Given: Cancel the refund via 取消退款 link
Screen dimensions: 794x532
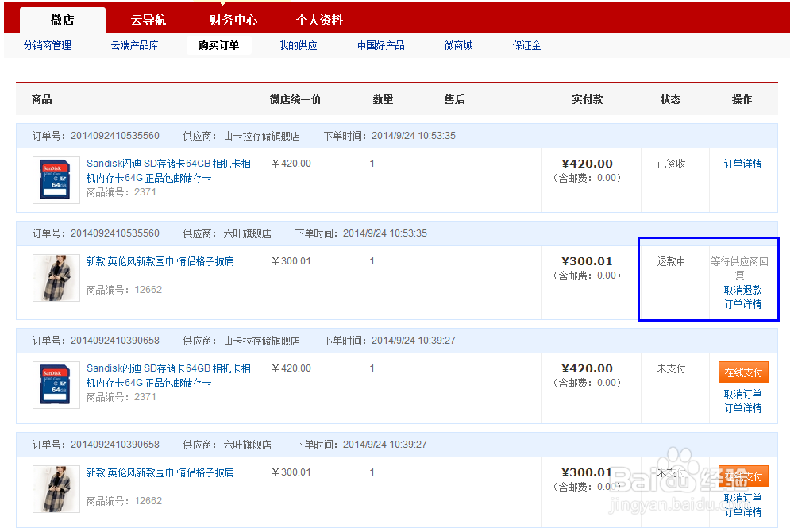Looking at the screenshot, I should coord(743,290).
